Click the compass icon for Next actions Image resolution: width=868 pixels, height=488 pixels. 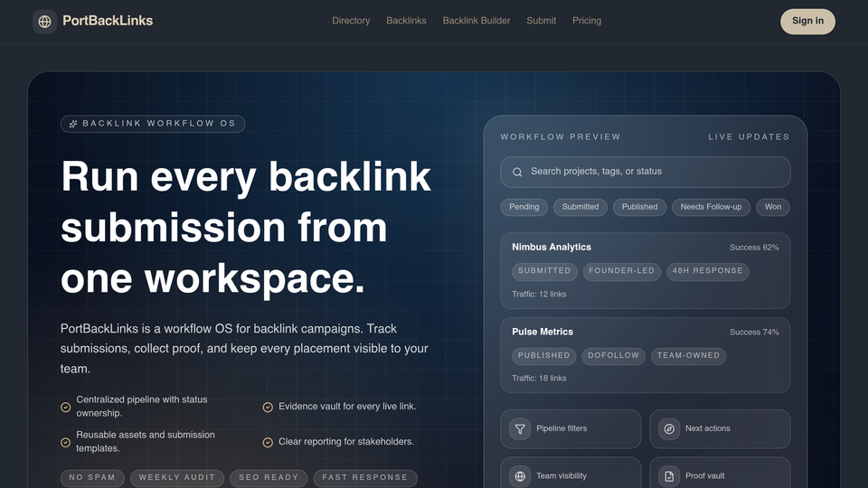click(x=669, y=428)
